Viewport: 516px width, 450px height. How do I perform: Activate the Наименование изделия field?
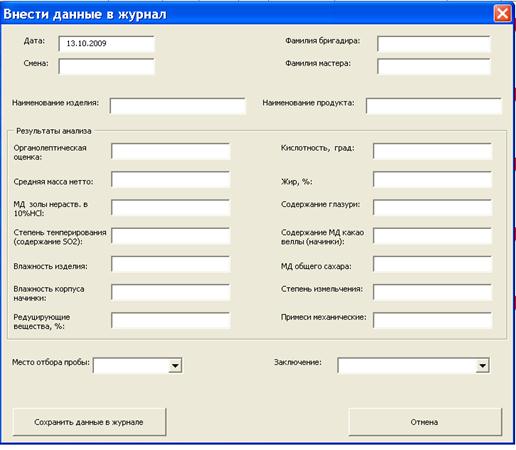tap(178, 106)
